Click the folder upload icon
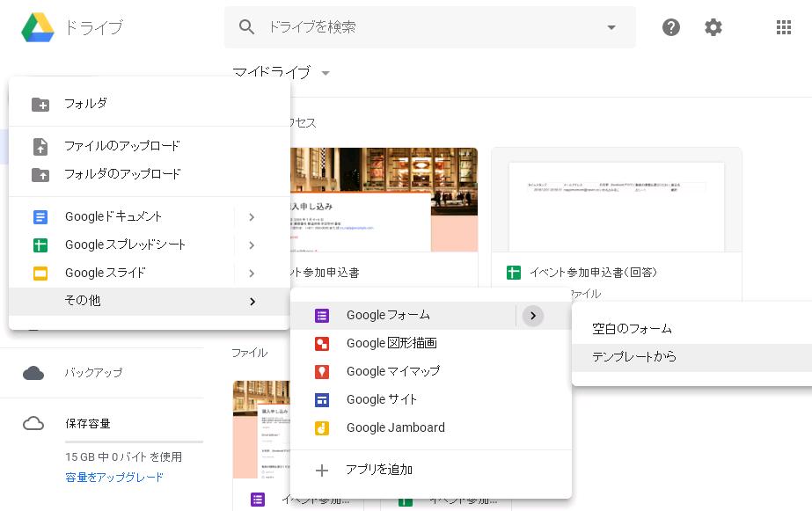Viewport: 812px width, 511px height. click(40, 175)
